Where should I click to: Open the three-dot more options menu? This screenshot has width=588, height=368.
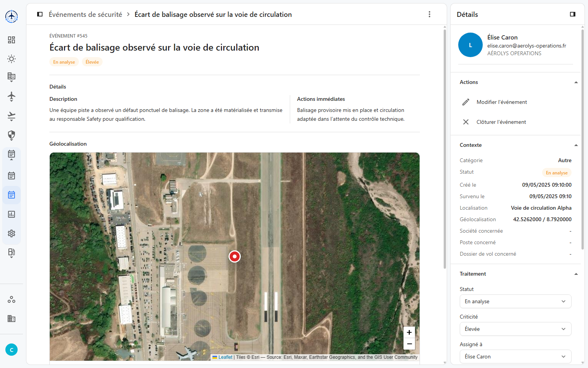430,14
